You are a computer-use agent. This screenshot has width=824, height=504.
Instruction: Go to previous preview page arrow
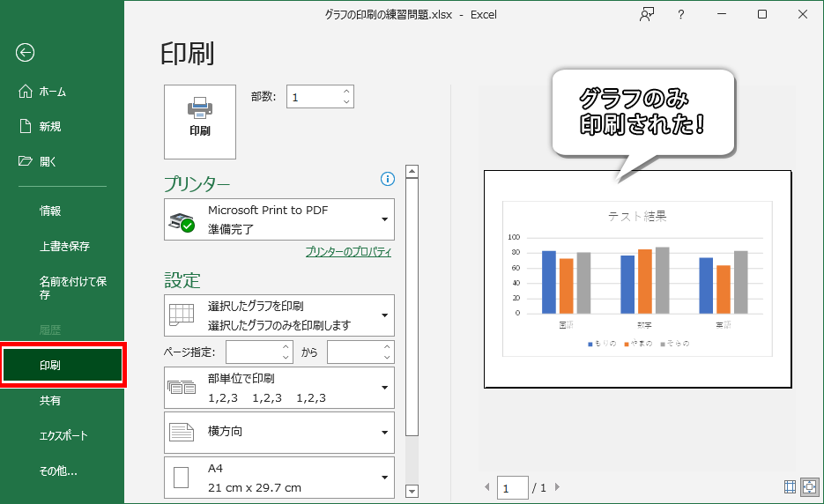[x=486, y=487]
